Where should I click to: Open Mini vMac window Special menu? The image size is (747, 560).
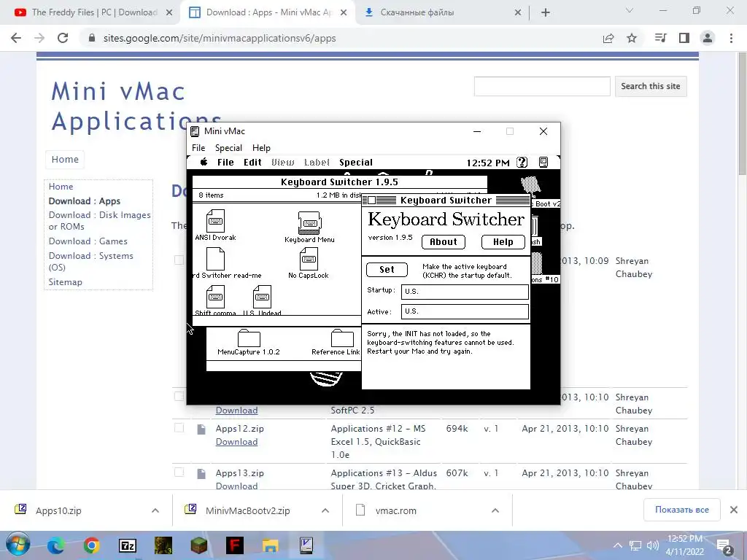tap(228, 147)
